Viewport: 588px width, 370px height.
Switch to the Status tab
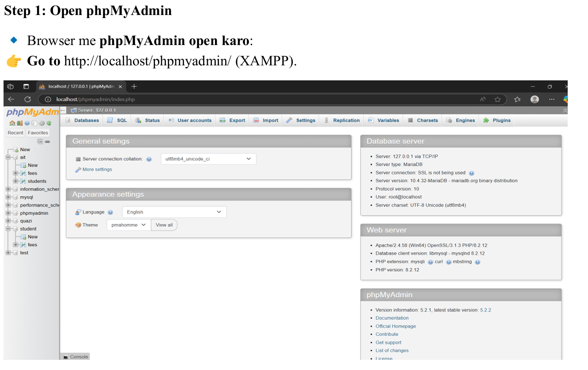coord(147,120)
